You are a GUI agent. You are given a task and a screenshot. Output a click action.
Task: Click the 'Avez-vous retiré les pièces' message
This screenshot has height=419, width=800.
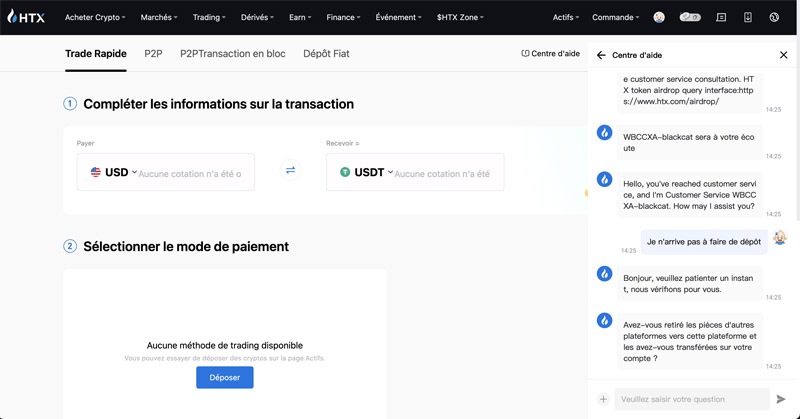690,341
